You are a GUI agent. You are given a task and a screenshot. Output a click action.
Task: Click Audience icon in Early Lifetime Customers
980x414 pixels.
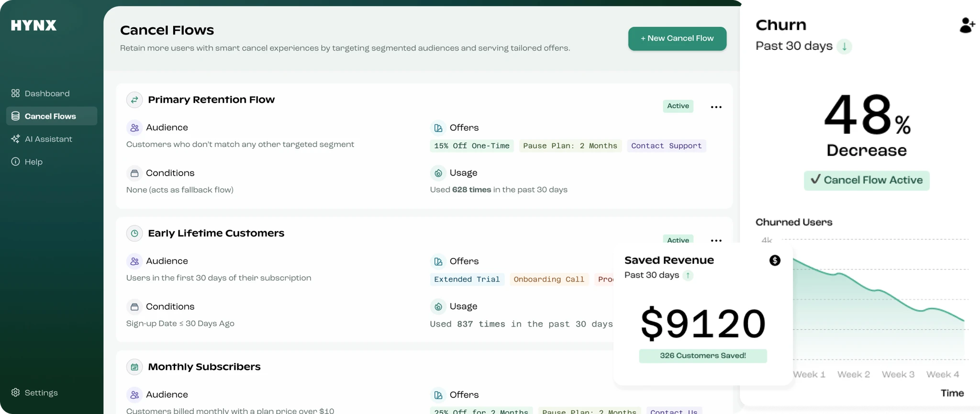(x=134, y=261)
